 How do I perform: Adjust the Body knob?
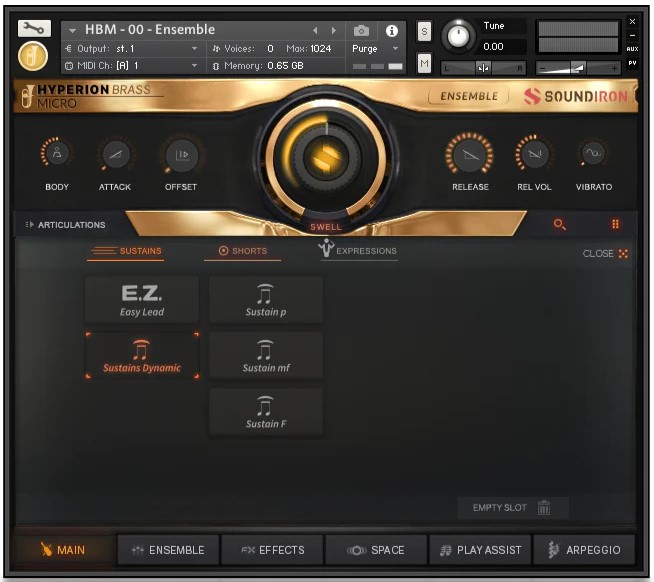[57, 154]
